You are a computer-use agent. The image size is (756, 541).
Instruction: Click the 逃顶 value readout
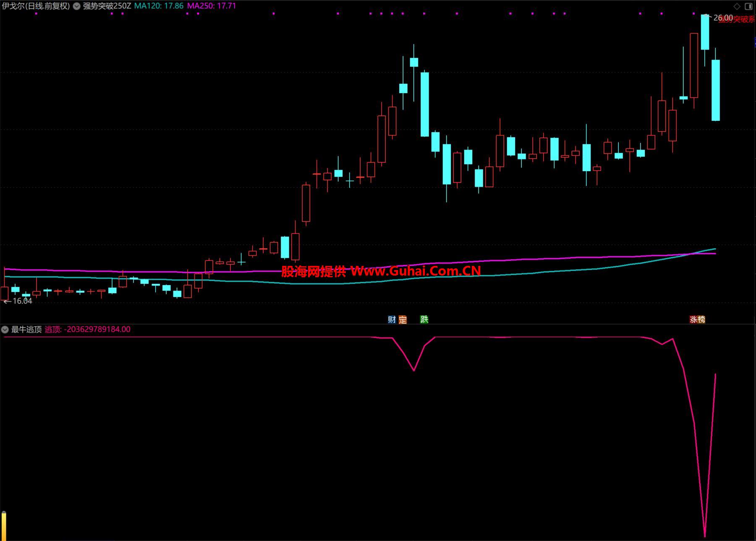pyautogui.click(x=88, y=330)
